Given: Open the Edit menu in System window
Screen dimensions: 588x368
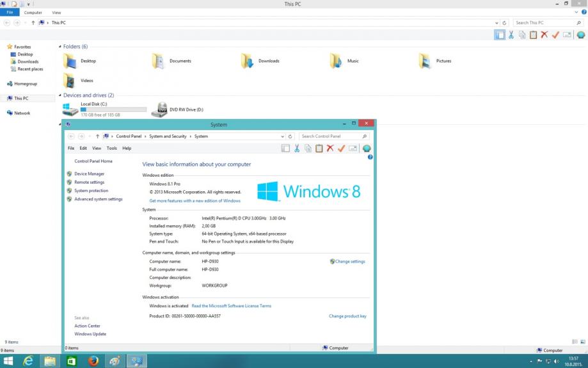Looking at the screenshot, I should [x=83, y=148].
